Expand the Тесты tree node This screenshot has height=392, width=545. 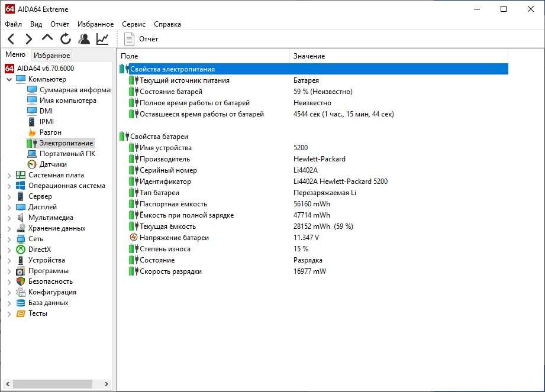9,313
